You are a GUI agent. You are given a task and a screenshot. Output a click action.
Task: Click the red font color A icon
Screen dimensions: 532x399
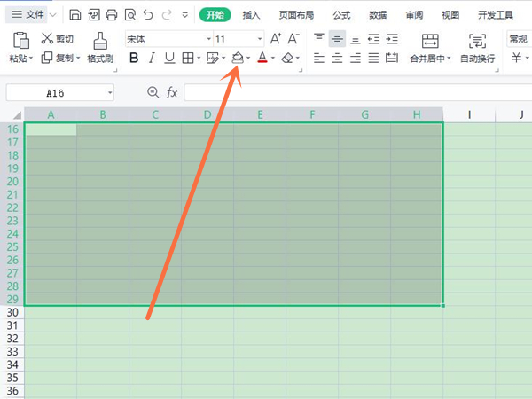262,58
